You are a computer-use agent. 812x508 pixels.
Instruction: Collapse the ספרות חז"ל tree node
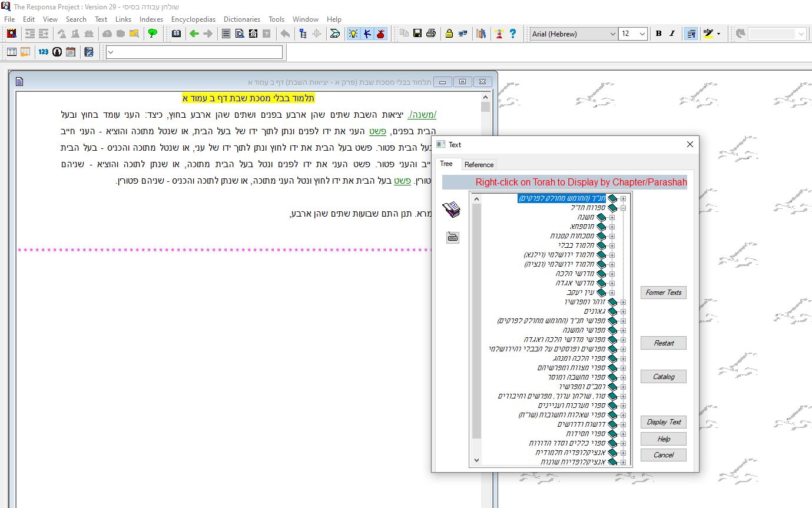click(623, 208)
